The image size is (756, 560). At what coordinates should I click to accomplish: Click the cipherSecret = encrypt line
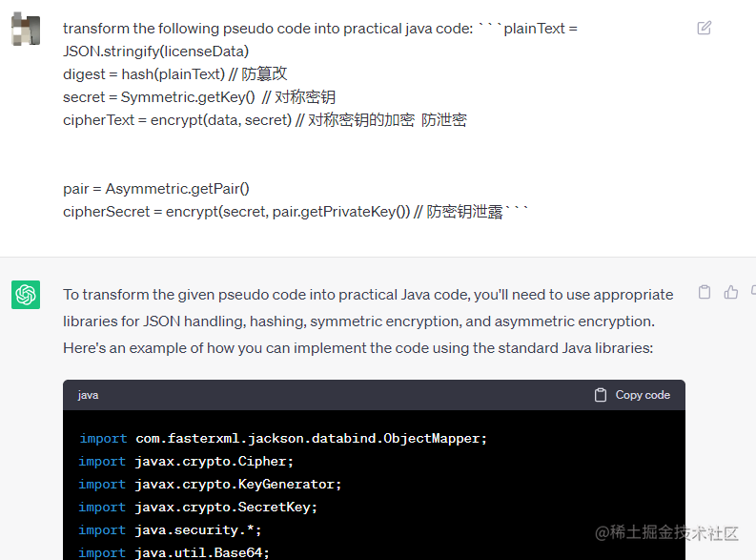(x=296, y=212)
